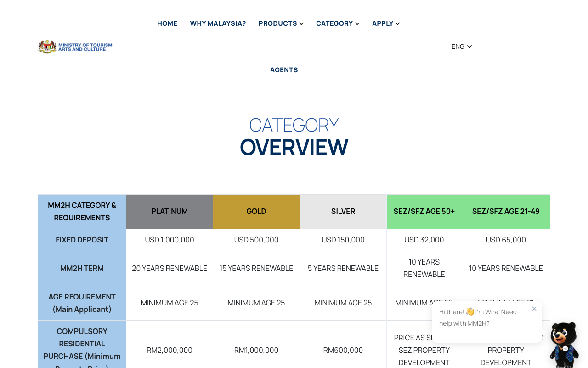The width and height of the screenshot is (588, 368).
Task: Go to the HOME page
Action: 167,23
